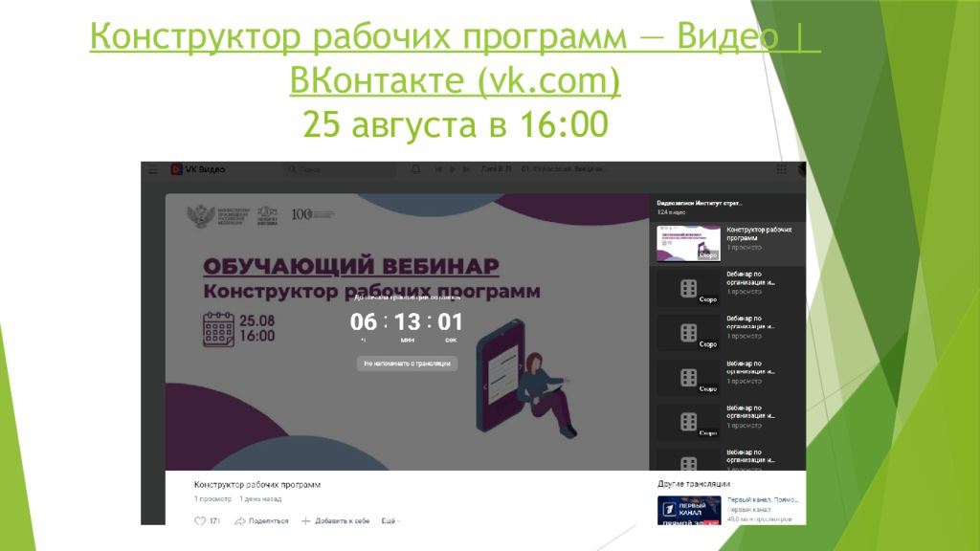Open the notifications bell in the header
980x551 pixels.
[415, 169]
